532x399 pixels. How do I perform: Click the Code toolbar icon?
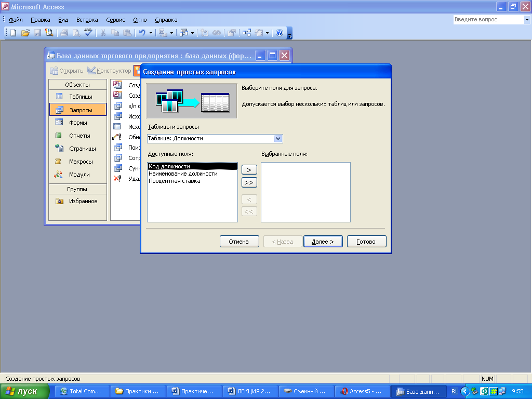pyautogui.click(x=205, y=33)
